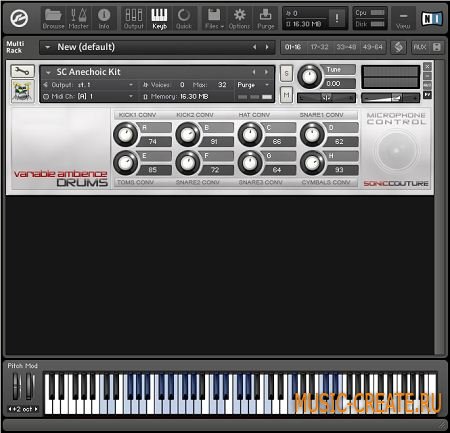Adjust the instrument pan slider
The image size is (450, 433).
[x=326, y=98]
